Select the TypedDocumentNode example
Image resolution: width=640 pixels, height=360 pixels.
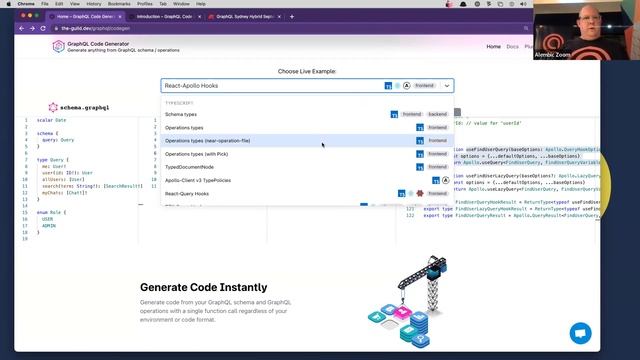307,167
